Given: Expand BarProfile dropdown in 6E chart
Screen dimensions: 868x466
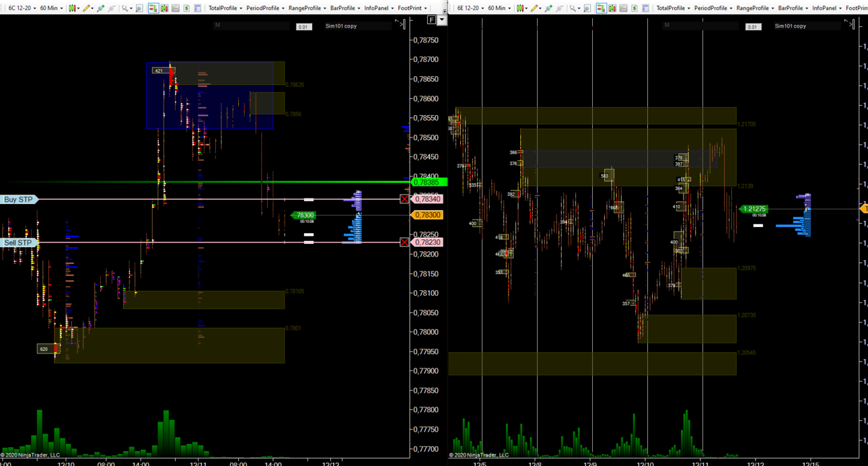Looking at the screenshot, I should [x=793, y=8].
